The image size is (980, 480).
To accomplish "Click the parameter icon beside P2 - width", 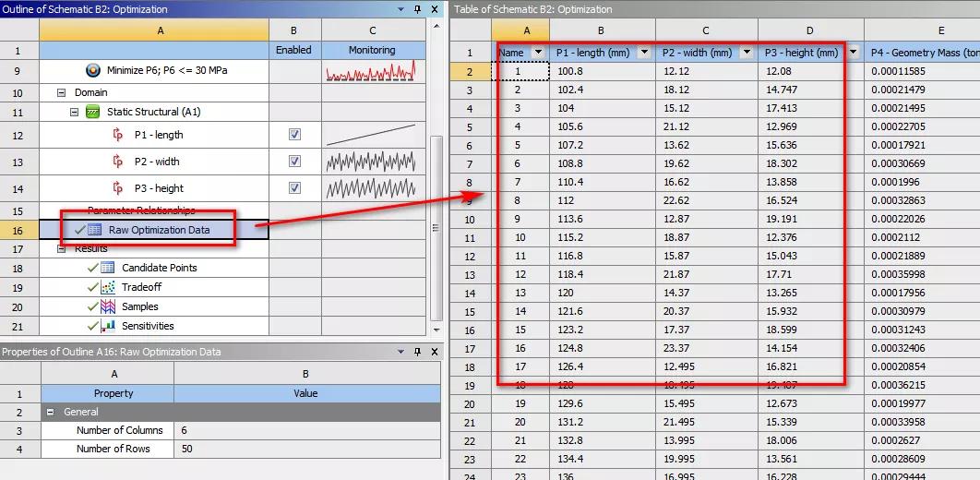I will [x=118, y=162].
